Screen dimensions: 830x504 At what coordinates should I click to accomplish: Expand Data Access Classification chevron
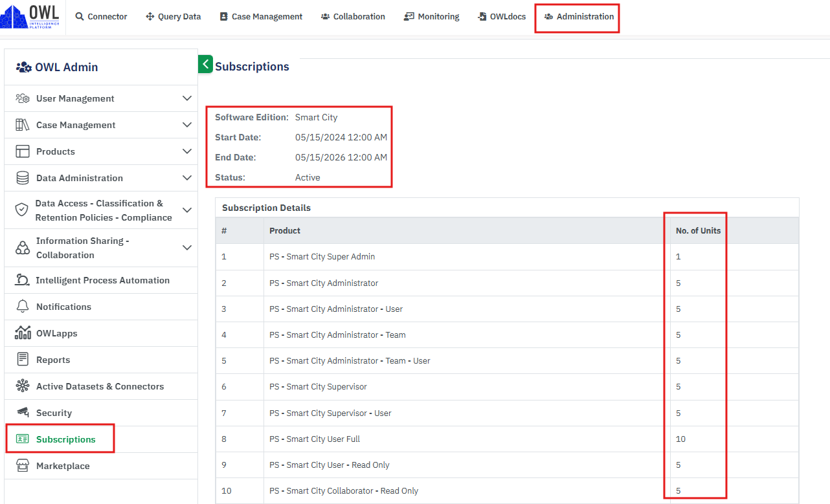187,210
